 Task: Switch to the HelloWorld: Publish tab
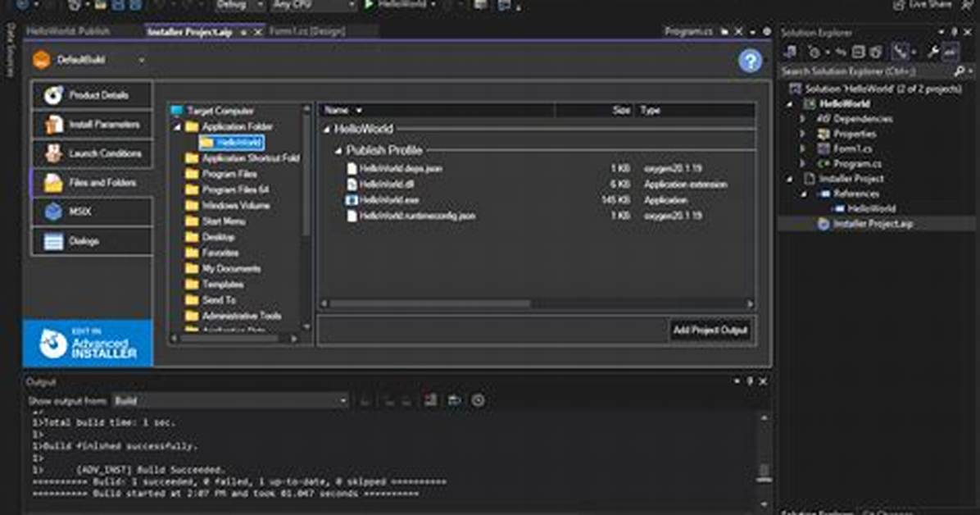click(68, 31)
